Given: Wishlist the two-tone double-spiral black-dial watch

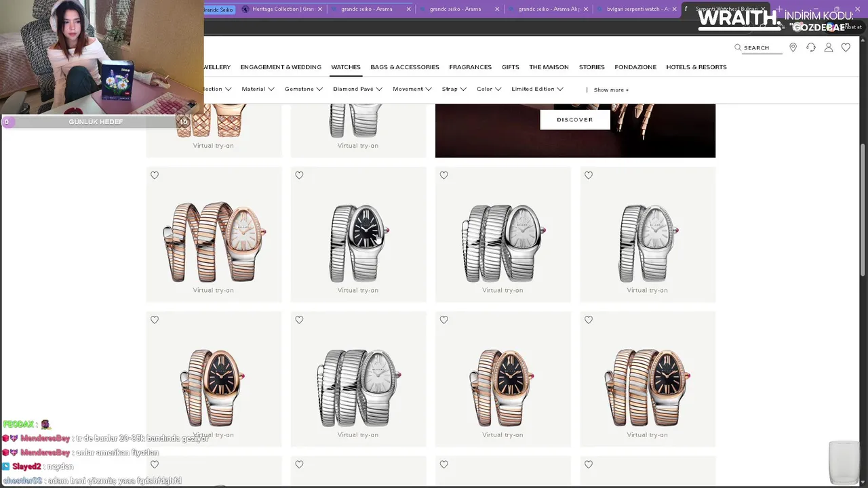Looking at the screenshot, I should point(589,320).
